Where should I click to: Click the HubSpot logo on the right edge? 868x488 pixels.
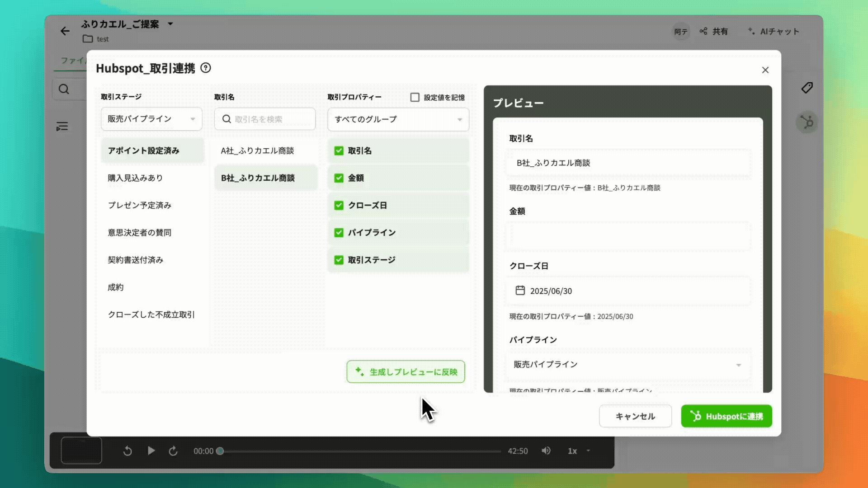point(807,122)
